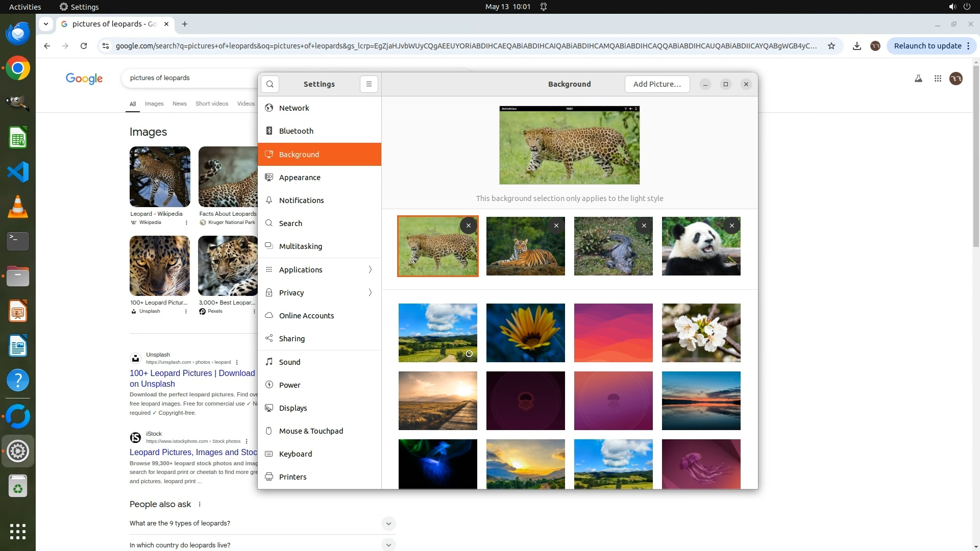Open the Settings hamburger menu
The image size is (980, 551).
(x=369, y=84)
